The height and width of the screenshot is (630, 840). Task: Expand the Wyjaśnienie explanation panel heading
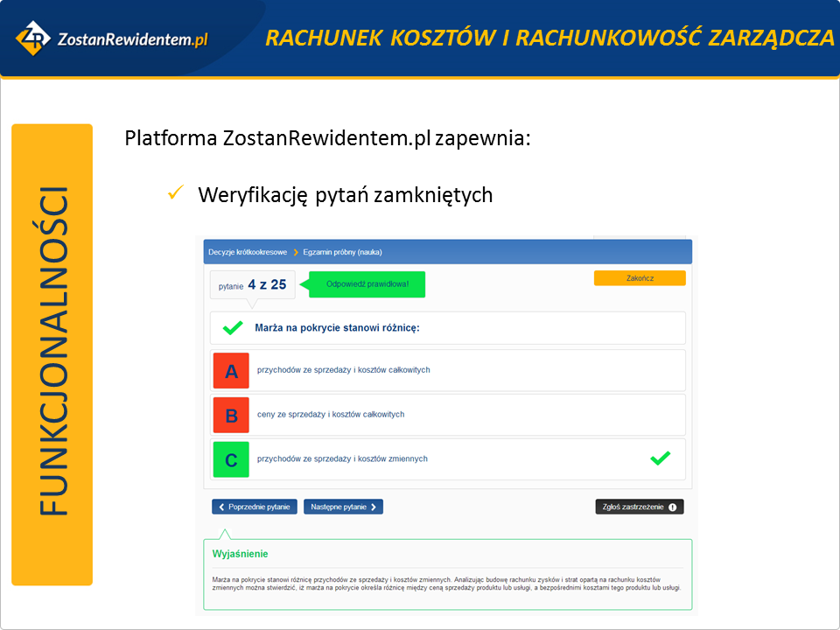coord(241,554)
